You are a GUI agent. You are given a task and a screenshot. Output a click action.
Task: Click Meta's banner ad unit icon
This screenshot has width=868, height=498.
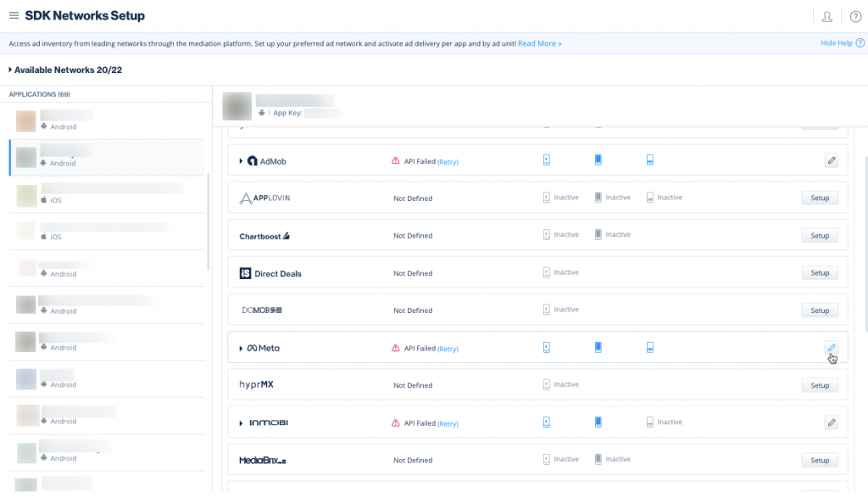[649, 347]
